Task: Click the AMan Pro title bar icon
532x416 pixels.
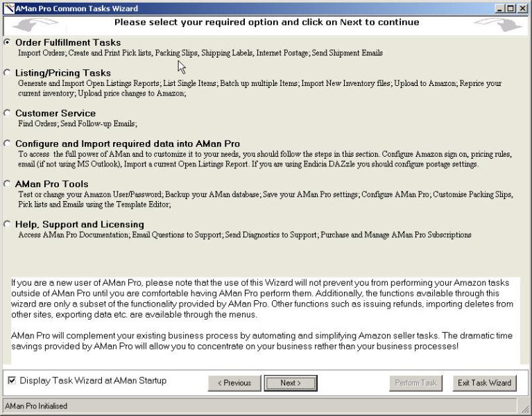Action: click(x=8, y=8)
